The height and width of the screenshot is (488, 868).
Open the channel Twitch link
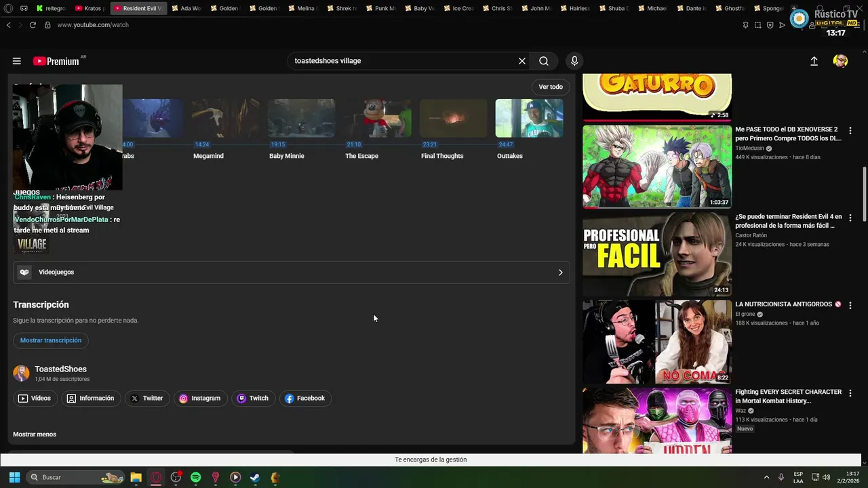(252, 399)
